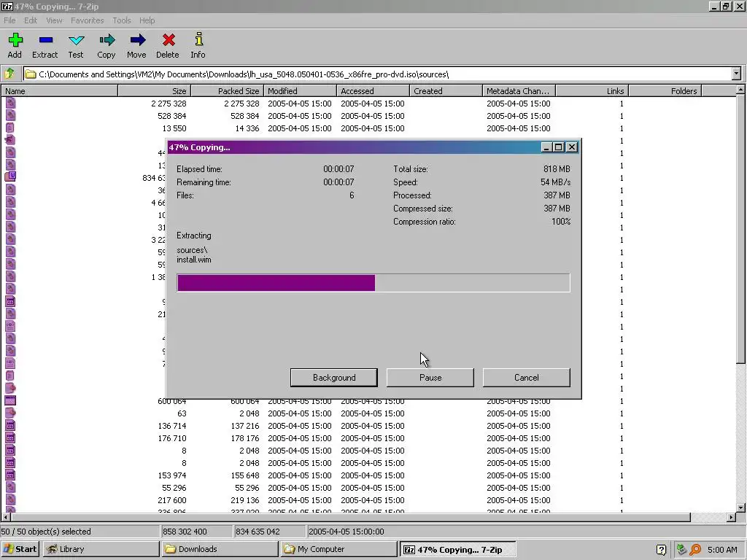Image resolution: width=747 pixels, height=560 pixels.
Task: Click the 5:00 AM system clock
Action: [722, 550]
